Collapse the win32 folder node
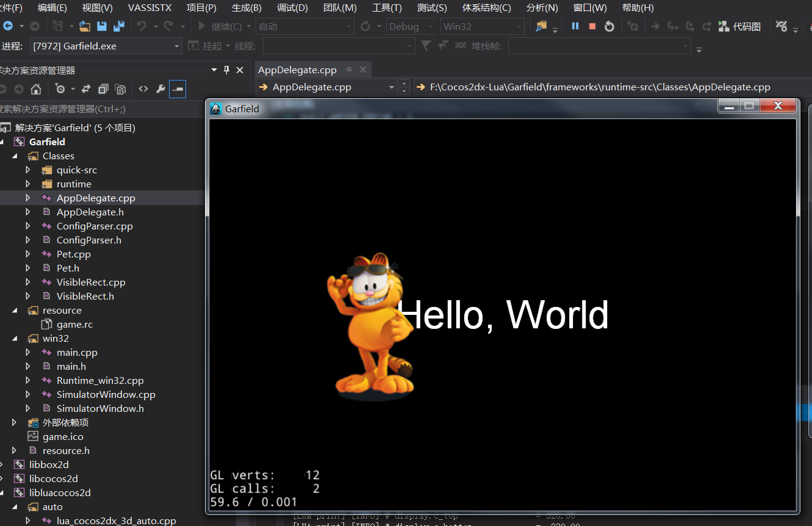 coord(15,338)
